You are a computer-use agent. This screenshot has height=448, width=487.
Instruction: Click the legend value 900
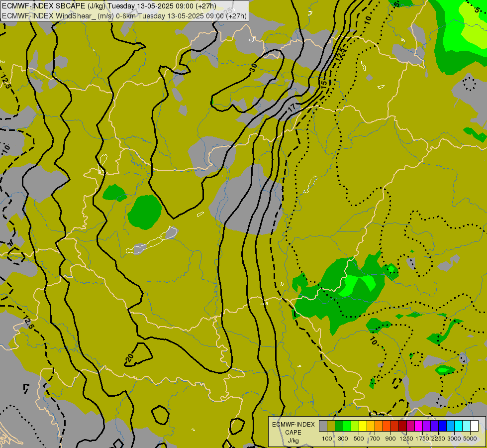(390, 439)
